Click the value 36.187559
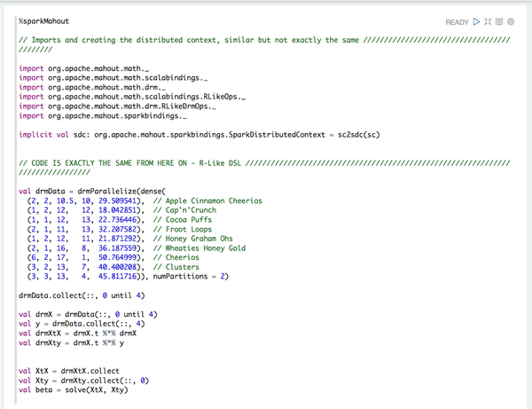Viewport: 532px width, 409px height. (x=117, y=248)
